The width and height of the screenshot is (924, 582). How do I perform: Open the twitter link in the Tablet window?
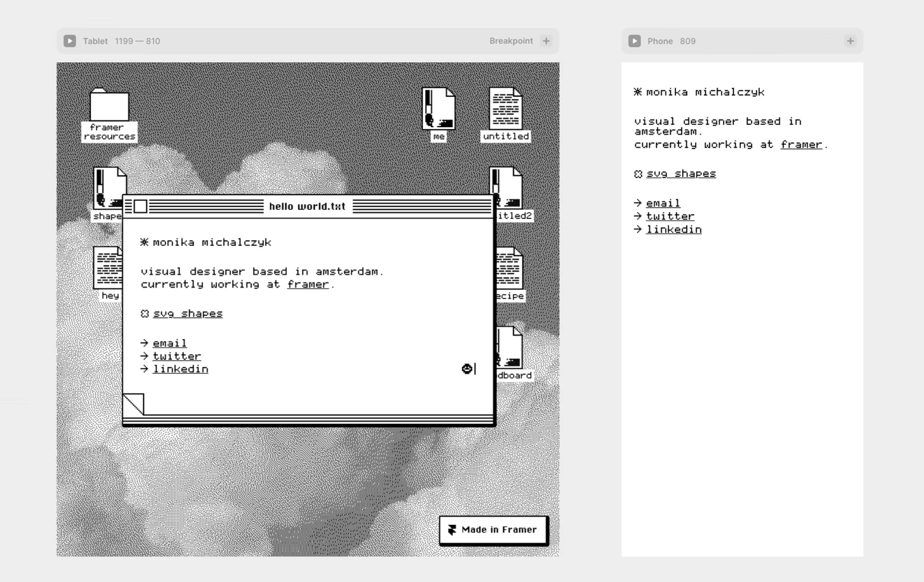pos(177,356)
